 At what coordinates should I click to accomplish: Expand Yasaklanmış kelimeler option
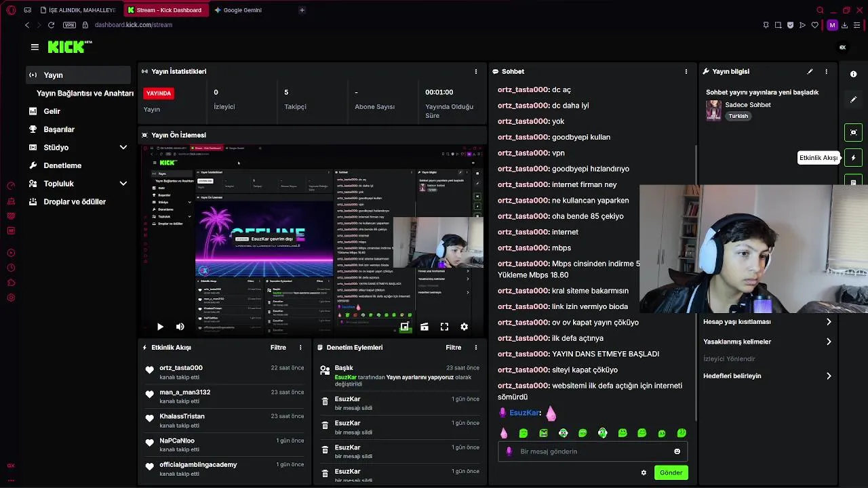[x=766, y=342]
